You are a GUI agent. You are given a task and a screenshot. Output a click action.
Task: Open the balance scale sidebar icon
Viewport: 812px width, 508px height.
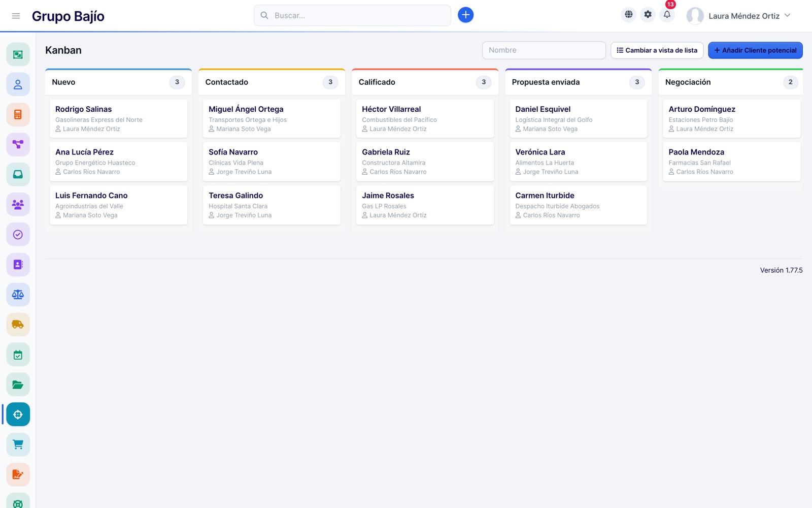point(18,294)
